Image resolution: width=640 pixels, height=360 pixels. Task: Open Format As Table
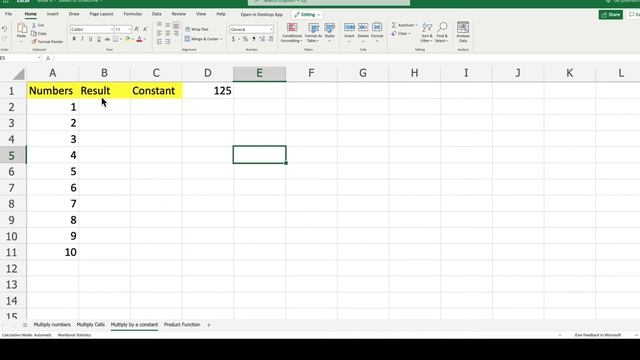[x=313, y=33]
